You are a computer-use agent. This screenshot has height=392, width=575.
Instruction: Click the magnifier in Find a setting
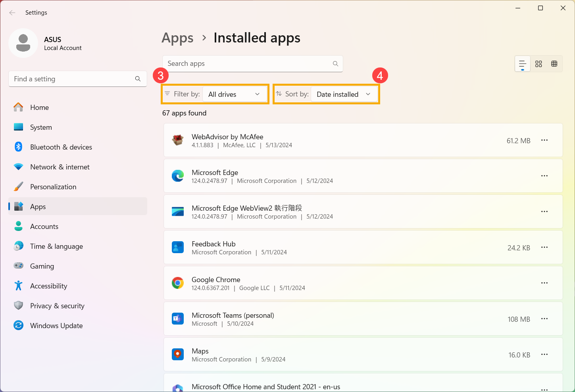[138, 79]
